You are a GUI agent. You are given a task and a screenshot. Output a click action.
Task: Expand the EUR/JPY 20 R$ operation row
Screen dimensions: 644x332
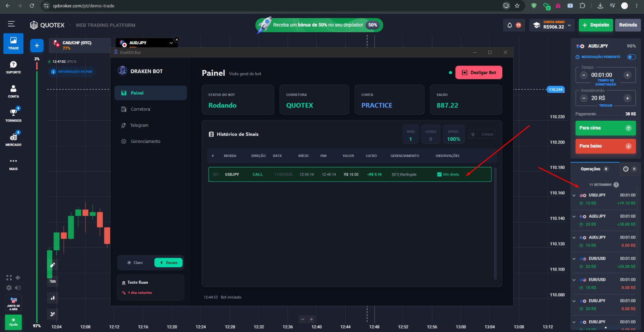(574, 301)
